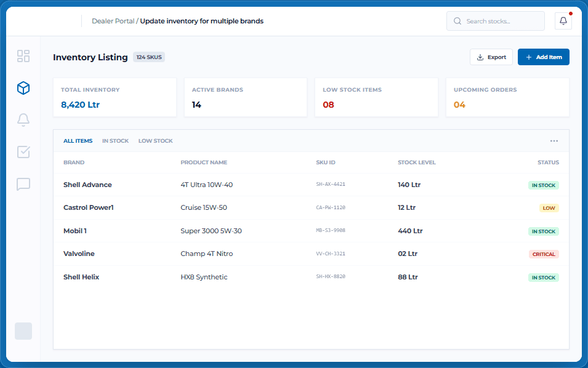
Task: Click Mobil 1's In Stock status badge
Action: (544, 231)
